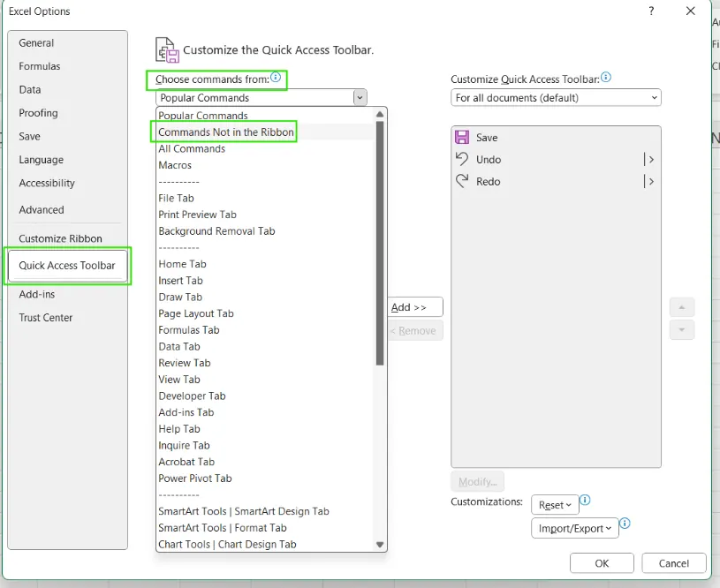720x588 pixels.
Task: Click info icon next to Customize Quick Access Toolbar
Action: coord(605,78)
